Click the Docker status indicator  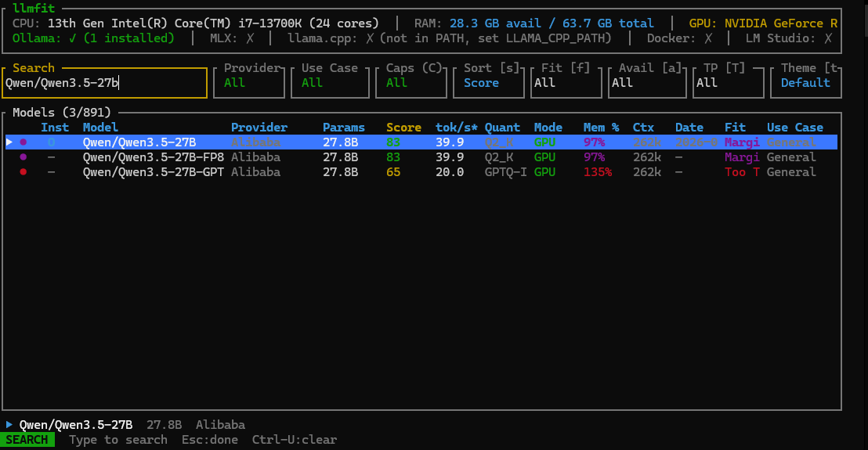[679, 38]
